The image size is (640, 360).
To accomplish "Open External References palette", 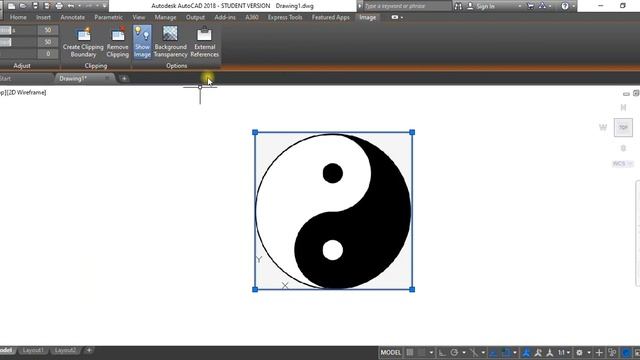I will tap(204, 41).
